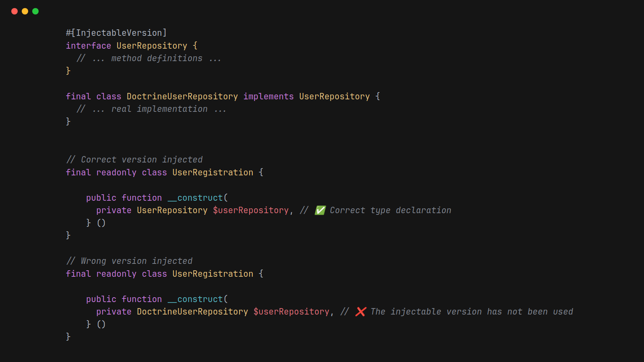The width and height of the screenshot is (644, 362).
Task: Click the 'method definitions' comment line
Action: point(149,58)
